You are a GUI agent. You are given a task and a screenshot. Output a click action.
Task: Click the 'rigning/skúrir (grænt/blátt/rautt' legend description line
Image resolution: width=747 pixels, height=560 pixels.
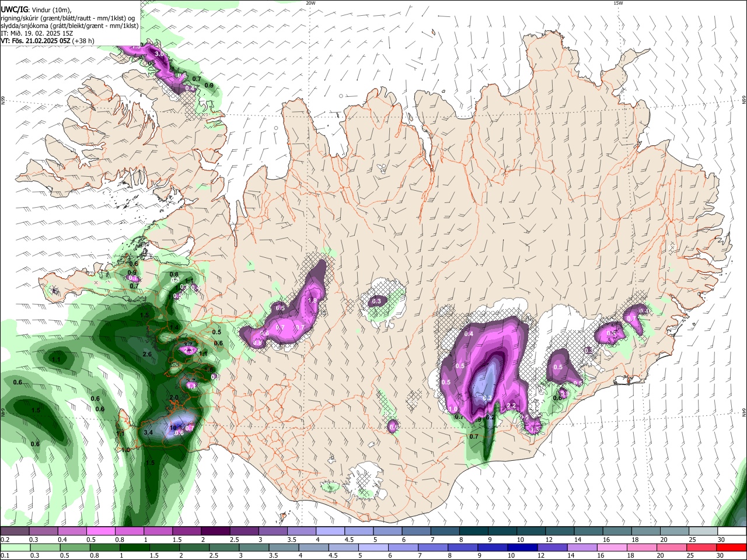pyautogui.click(x=68, y=17)
